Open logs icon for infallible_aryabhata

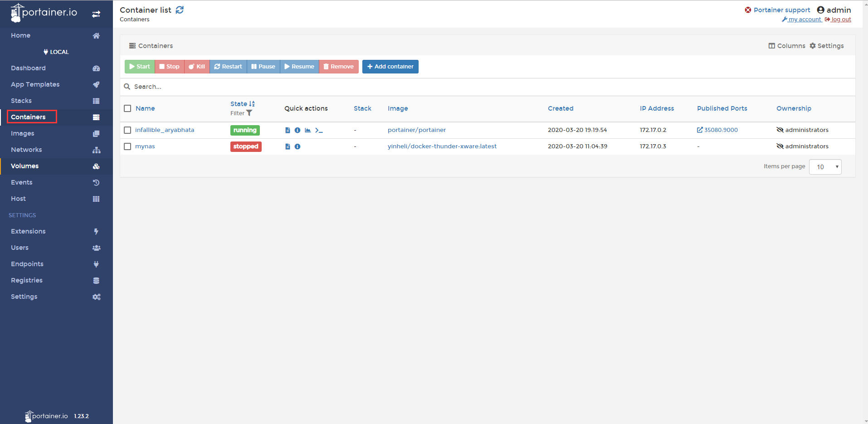click(x=288, y=130)
